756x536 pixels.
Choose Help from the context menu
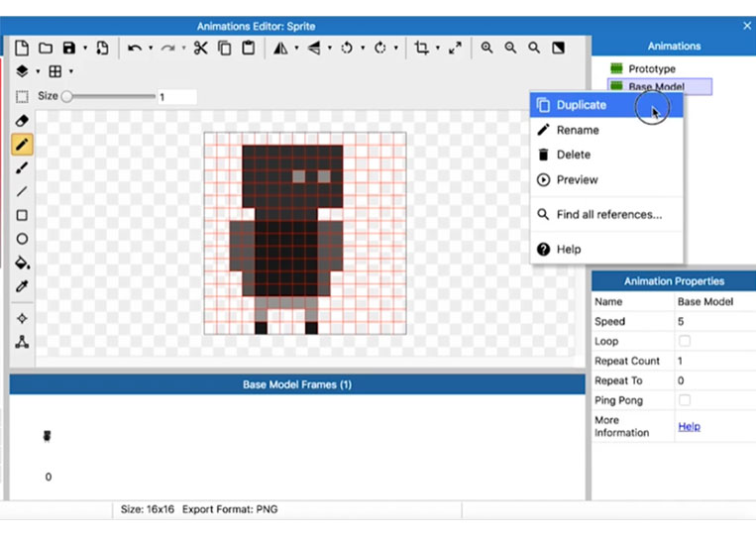pos(606,250)
